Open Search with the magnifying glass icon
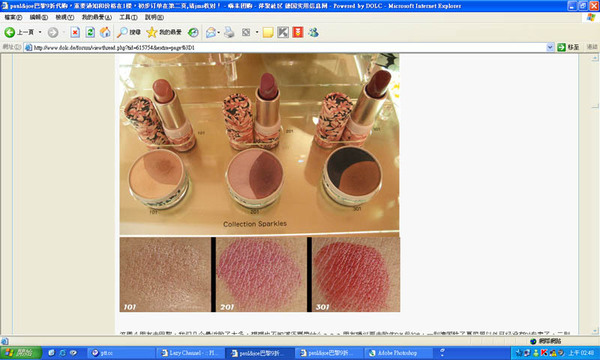Screen dimensions: 600x360 coord(129,33)
